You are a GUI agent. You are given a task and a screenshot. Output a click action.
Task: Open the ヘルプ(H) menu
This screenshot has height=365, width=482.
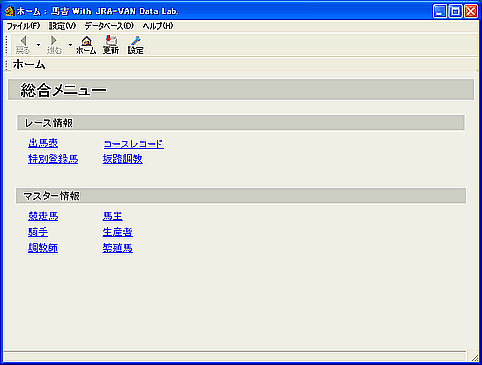(x=158, y=26)
